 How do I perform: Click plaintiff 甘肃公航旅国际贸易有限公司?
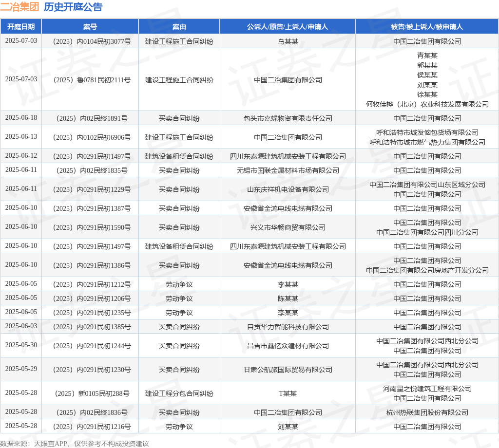288,370
